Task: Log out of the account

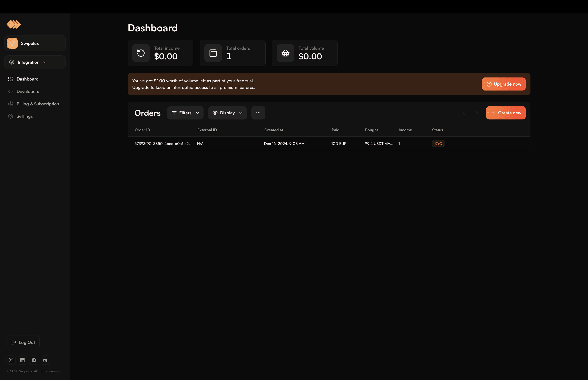Action: (23, 342)
